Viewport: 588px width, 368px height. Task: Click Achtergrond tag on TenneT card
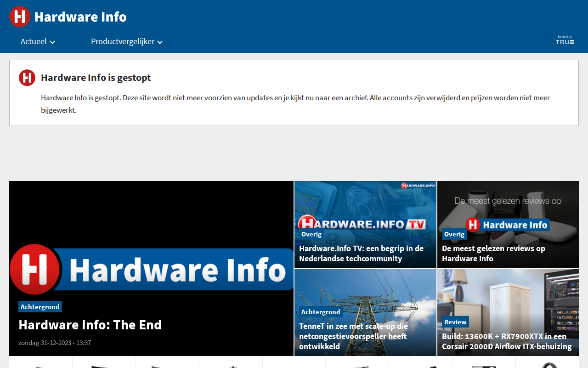(321, 312)
